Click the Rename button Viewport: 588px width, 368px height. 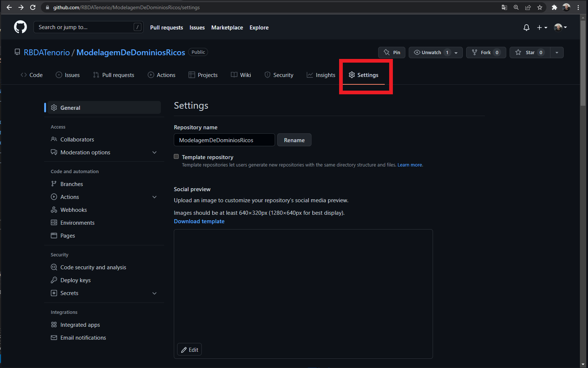[294, 140]
